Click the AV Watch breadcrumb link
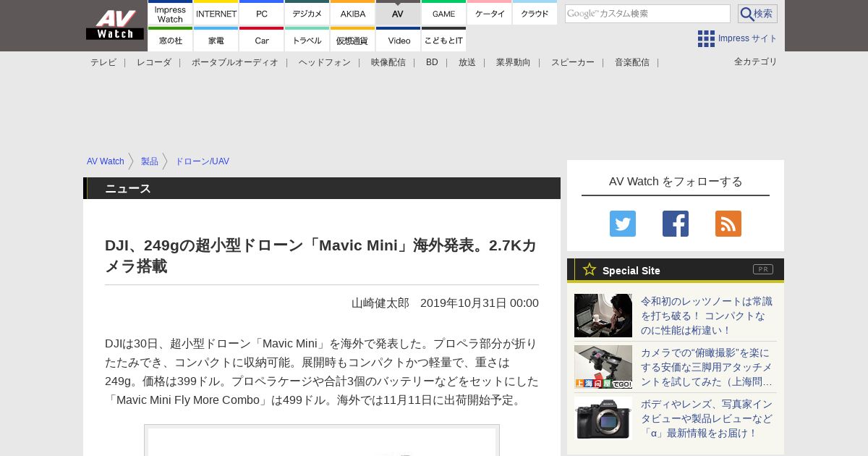 [x=106, y=161]
